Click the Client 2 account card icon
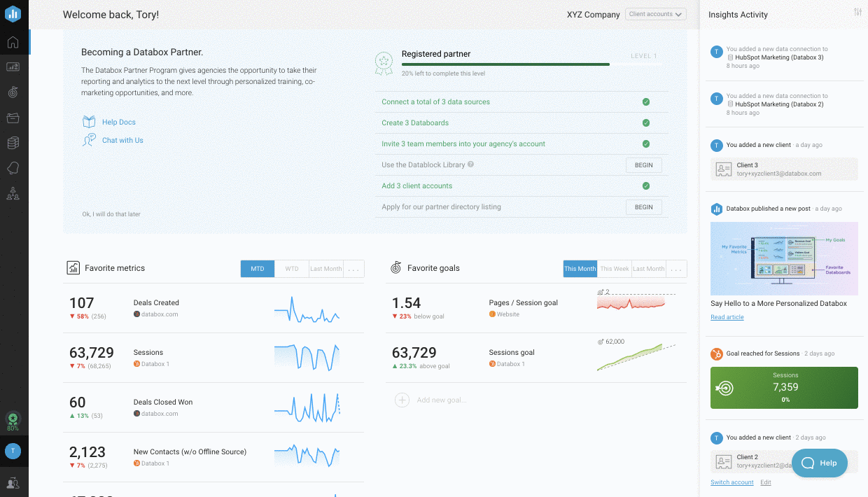868x497 pixels. [x=723, y=461]
